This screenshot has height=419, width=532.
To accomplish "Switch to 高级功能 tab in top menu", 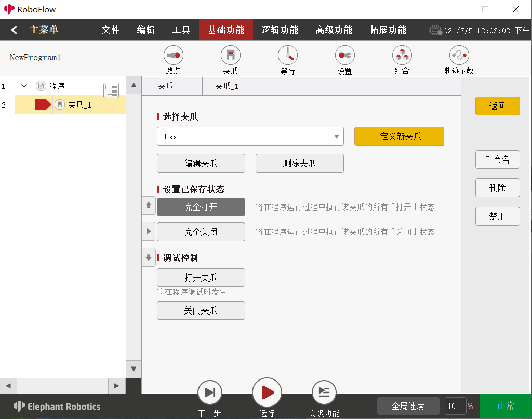I will 334,30.
